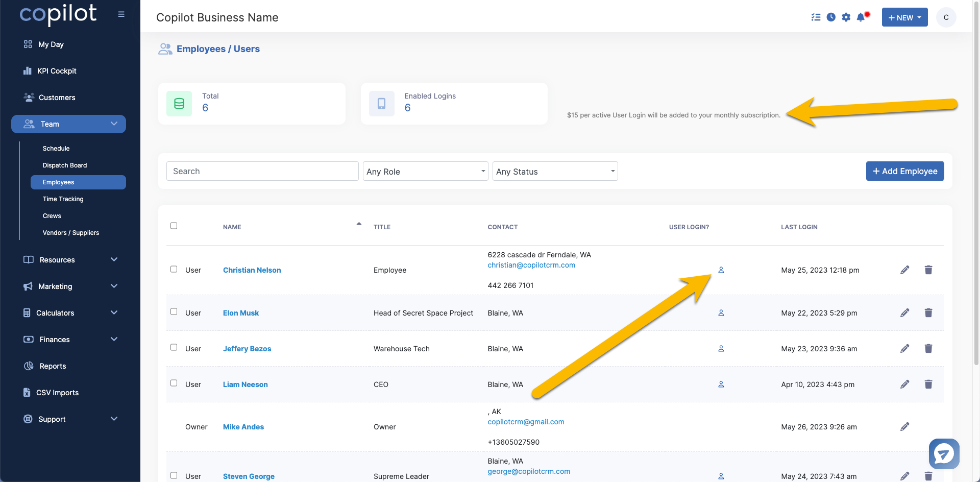Click the Add Employee button

pos(905,171)
